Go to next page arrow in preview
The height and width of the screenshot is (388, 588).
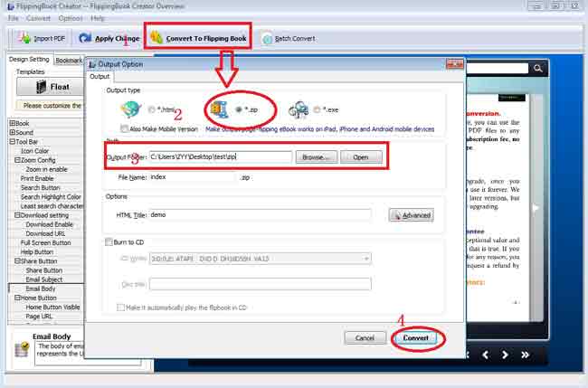[505, 355]
